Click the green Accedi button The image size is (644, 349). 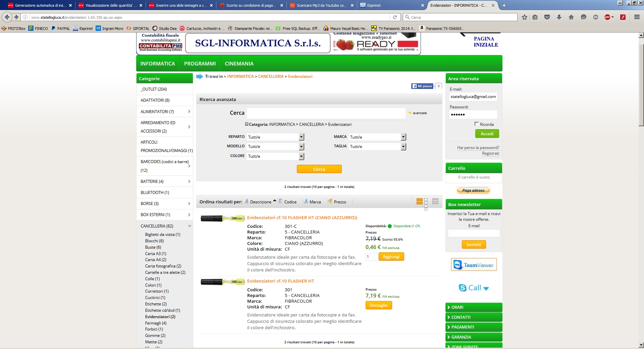point(487,134)
